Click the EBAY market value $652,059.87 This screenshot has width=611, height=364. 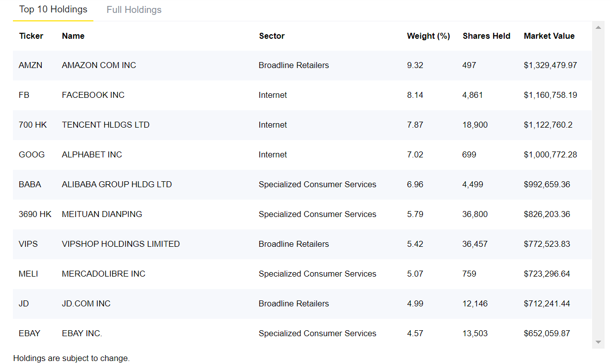tap(547, 333)
